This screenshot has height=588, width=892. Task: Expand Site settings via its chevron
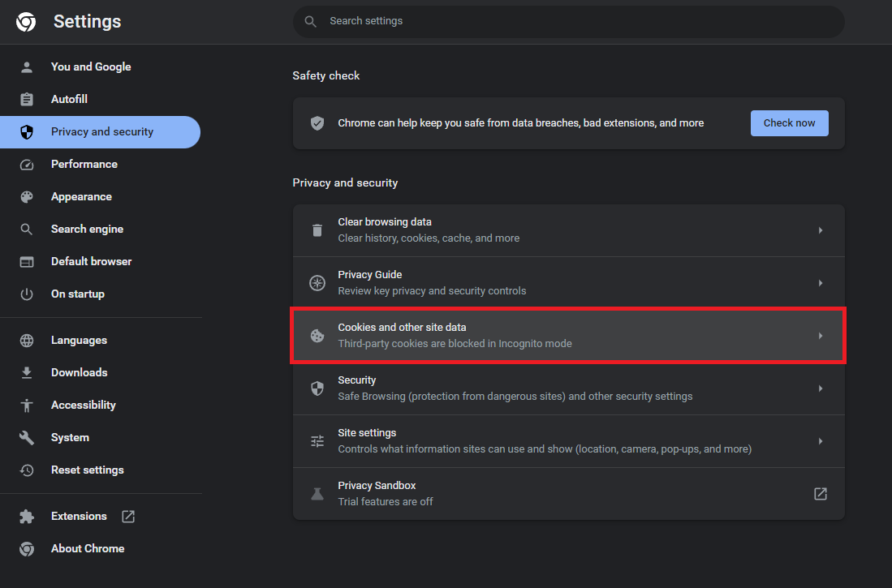click(820, 440)
